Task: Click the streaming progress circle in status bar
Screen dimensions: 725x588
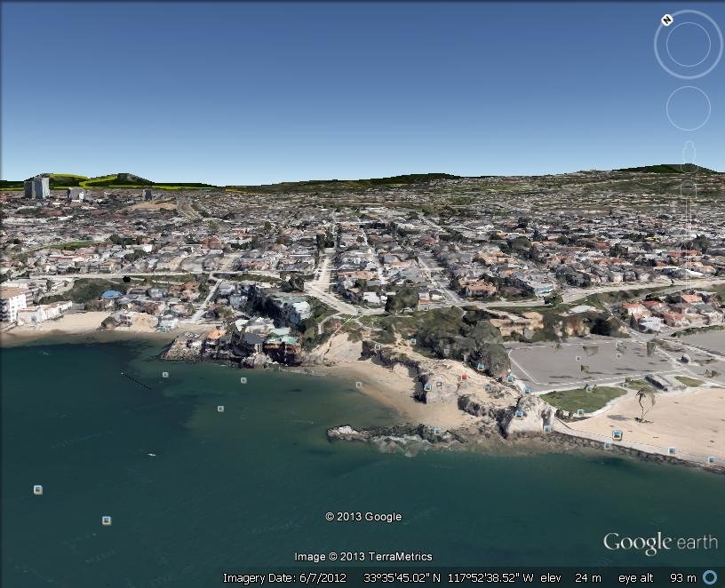Action: (x=710, y=577)
